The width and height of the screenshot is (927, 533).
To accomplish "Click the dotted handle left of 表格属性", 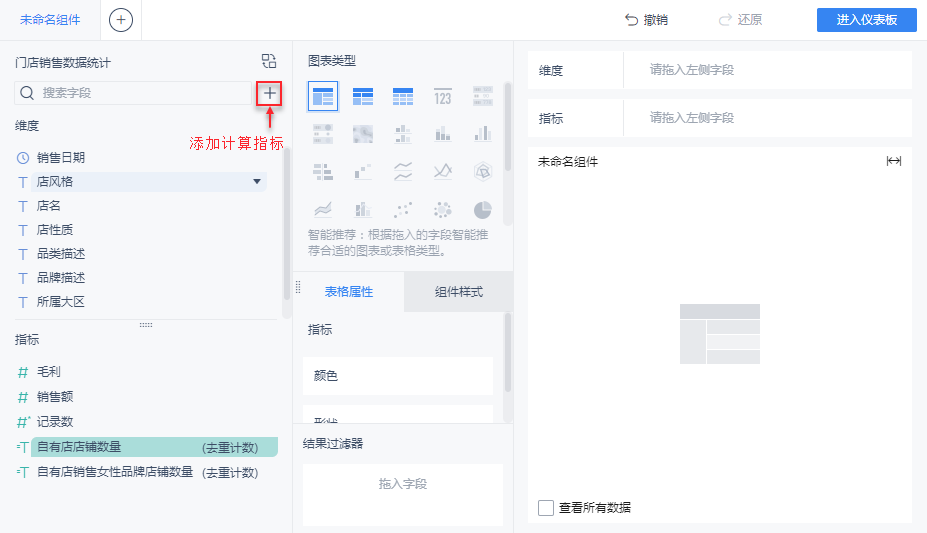I will click(x=298, y=288).
